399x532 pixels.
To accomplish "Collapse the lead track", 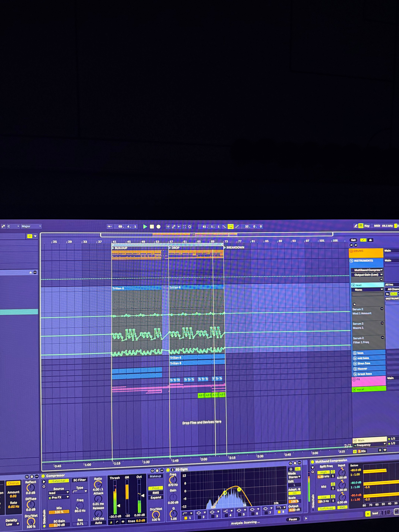I will click(353, 285).
